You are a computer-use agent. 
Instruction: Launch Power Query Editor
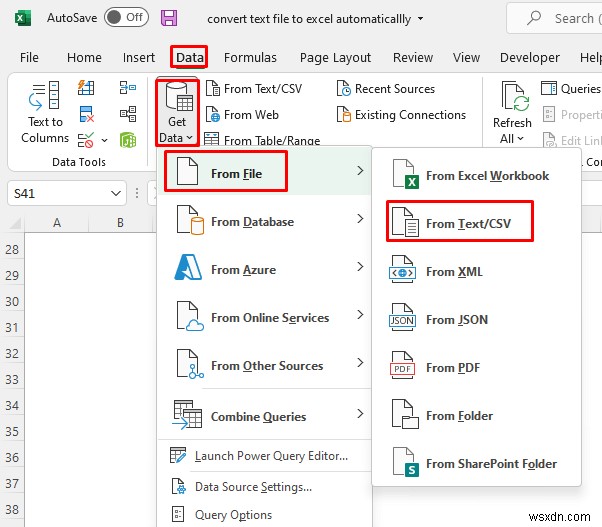265,456
